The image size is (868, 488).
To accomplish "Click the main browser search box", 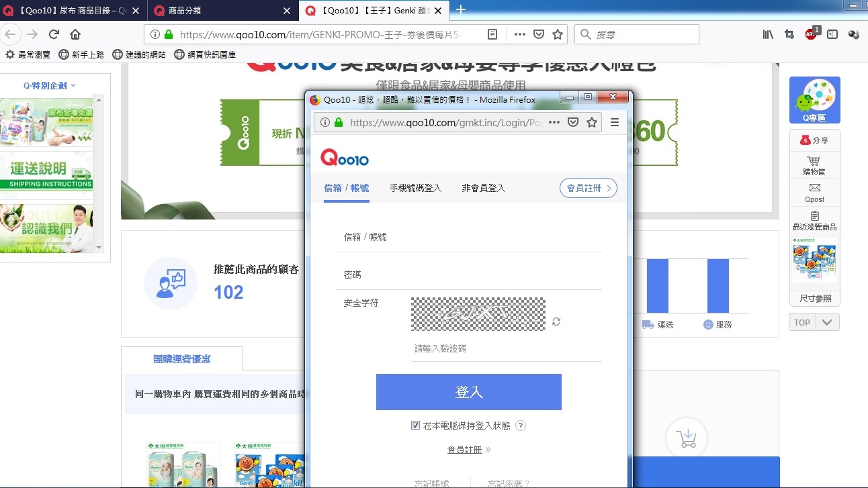I will pyautogui.click(x=636, y=34).
